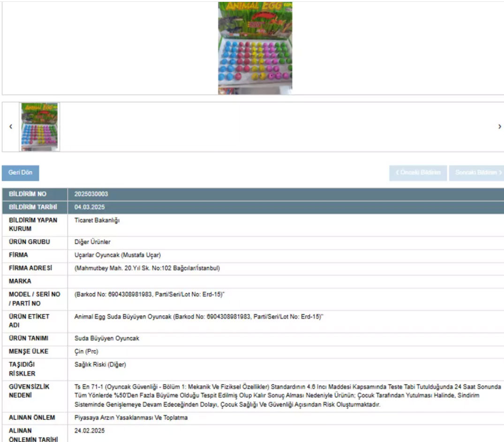Click the right carousel arrow
The image size is (504, 442).
(x=499, y=127)
